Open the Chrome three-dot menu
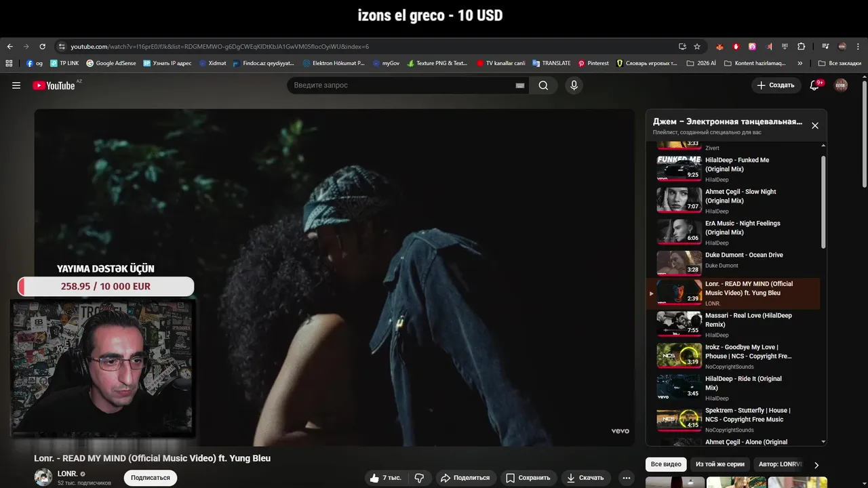The height and width of the screenshot is (488, 868). click(x=859, y=47)
